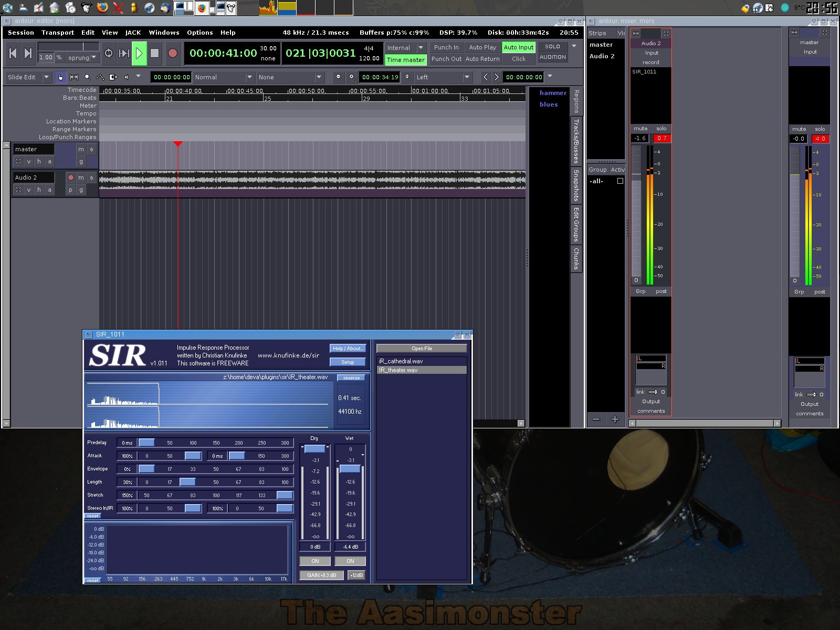Nudge forward with right arrow

click(x=497, y=77)
